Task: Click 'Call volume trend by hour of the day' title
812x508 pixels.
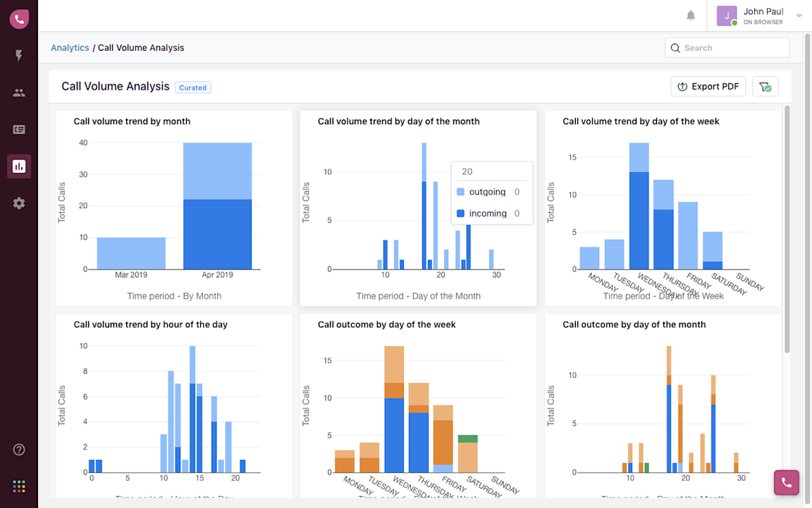Action: [151, 325]
